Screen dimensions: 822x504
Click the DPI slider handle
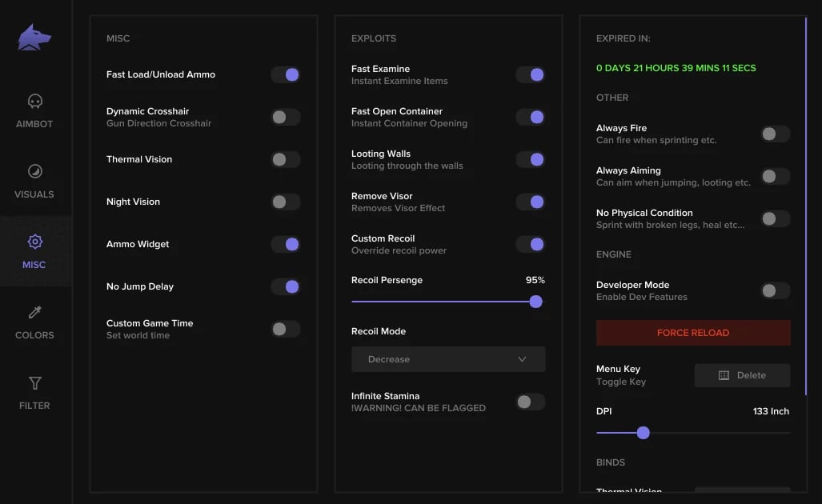(x=643, y=433)
